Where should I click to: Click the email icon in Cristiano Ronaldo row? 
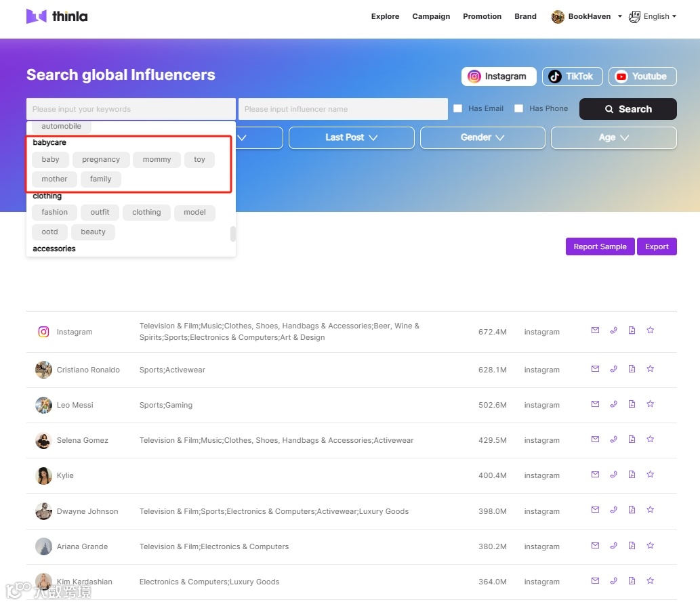[595, 369]
